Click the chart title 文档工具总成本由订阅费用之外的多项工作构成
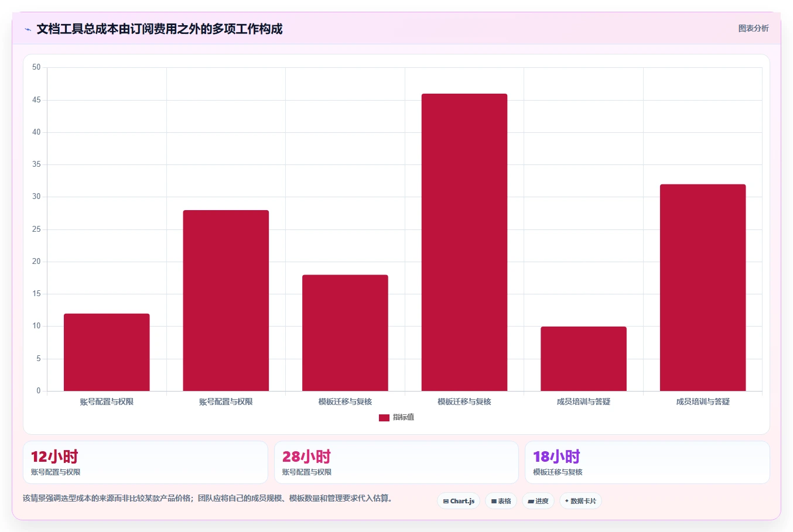Screen dimensions: 793x532 [159, 29]
